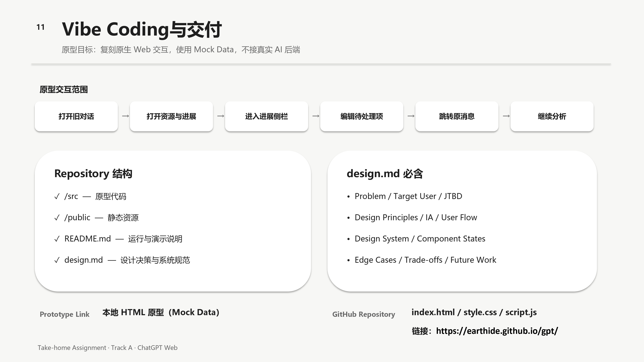Click the Design System / Component States bullet
644x362 pixels.
(x=416, y=239)
